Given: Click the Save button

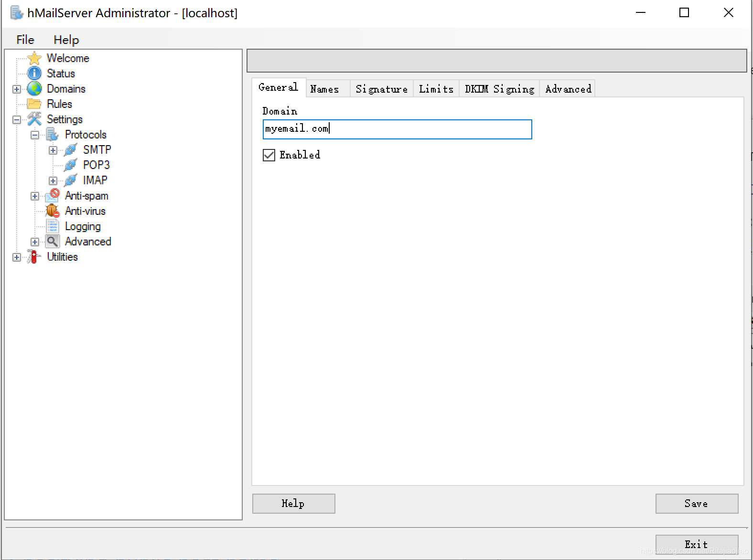Looking at the screenshot, I should coord(697,504).
